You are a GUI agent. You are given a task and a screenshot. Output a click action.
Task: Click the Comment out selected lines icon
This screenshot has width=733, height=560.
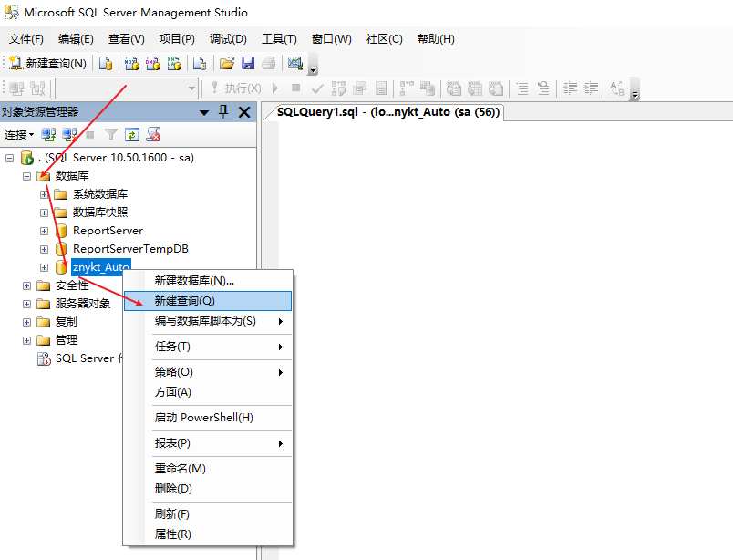[522, 88]
